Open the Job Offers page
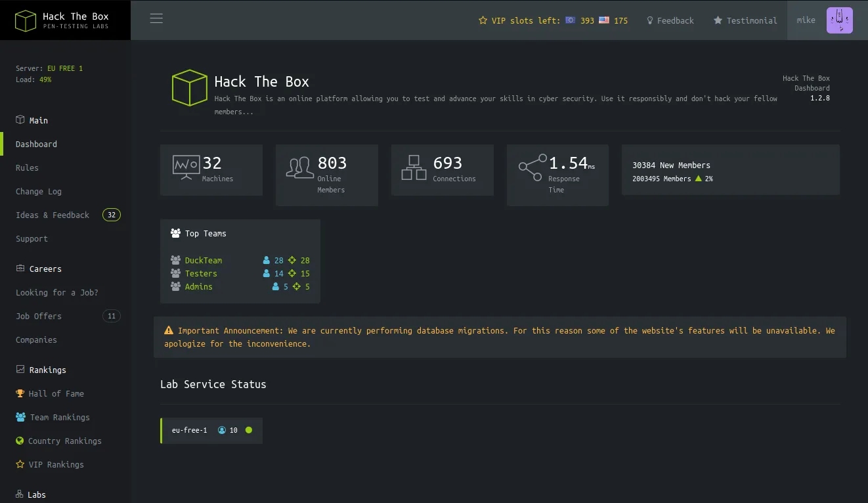Screen dimensions: 868x503 [x=39, y=316]
